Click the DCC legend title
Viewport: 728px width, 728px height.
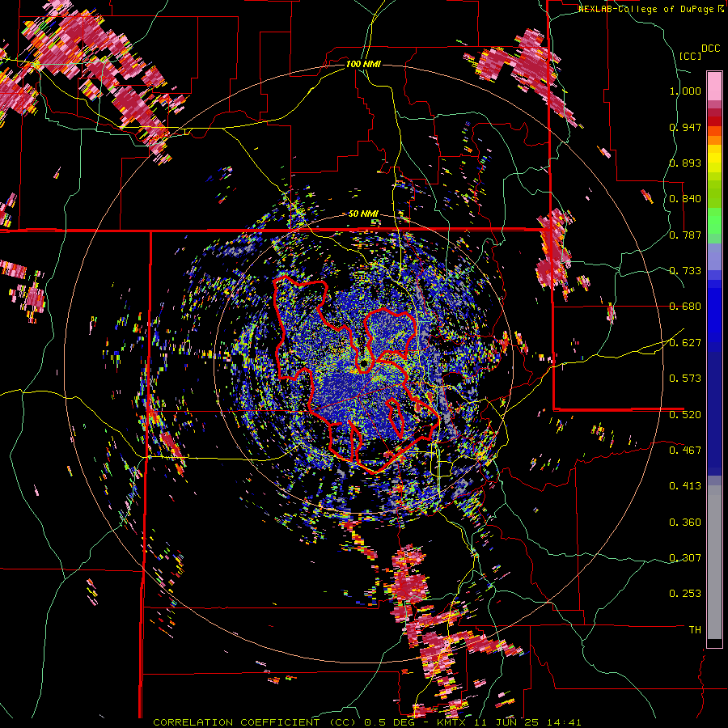[710, 49]
